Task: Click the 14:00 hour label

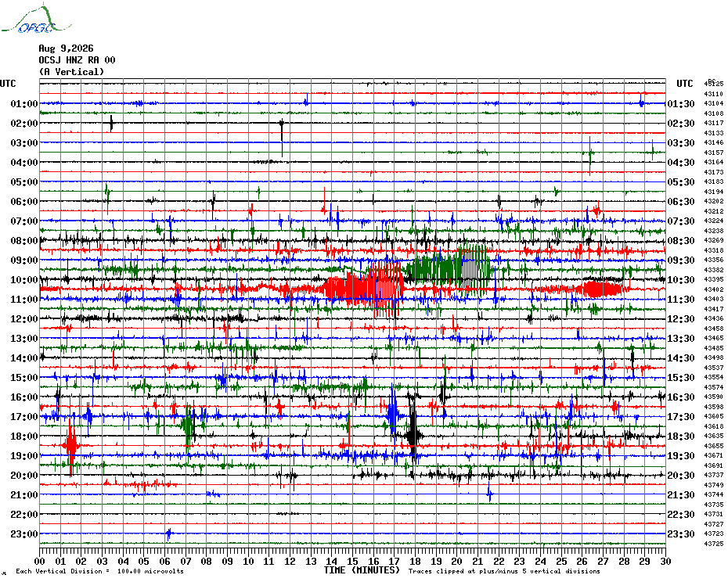Action: [24, 357]
